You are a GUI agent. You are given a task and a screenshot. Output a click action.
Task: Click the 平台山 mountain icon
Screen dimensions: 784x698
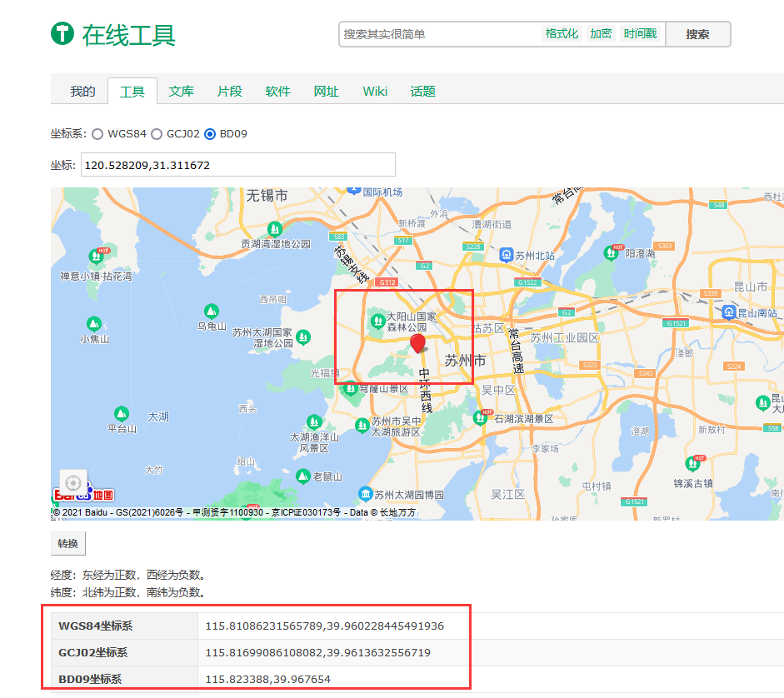tap(122, 414)
